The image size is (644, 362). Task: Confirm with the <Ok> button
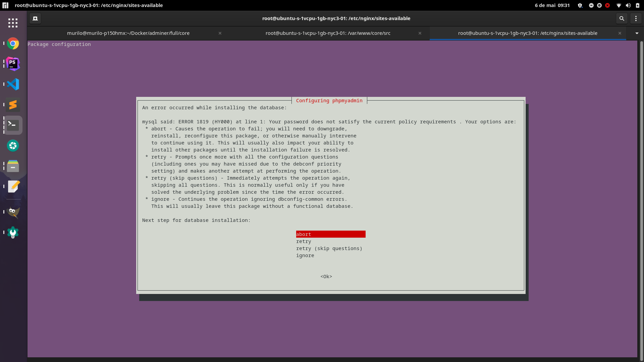[326, 277]
